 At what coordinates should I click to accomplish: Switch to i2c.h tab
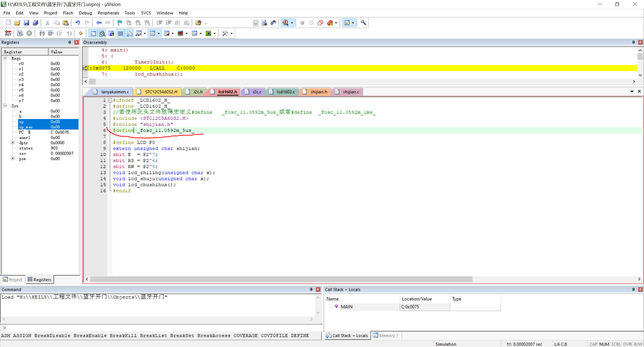click(x=194, y=92)
